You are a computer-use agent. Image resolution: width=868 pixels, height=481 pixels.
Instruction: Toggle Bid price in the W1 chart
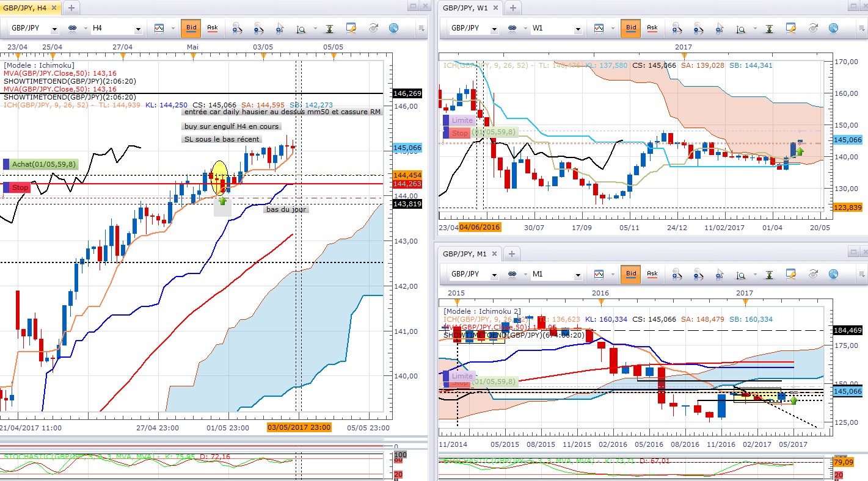pyautogui.click(x=631, y=28)
